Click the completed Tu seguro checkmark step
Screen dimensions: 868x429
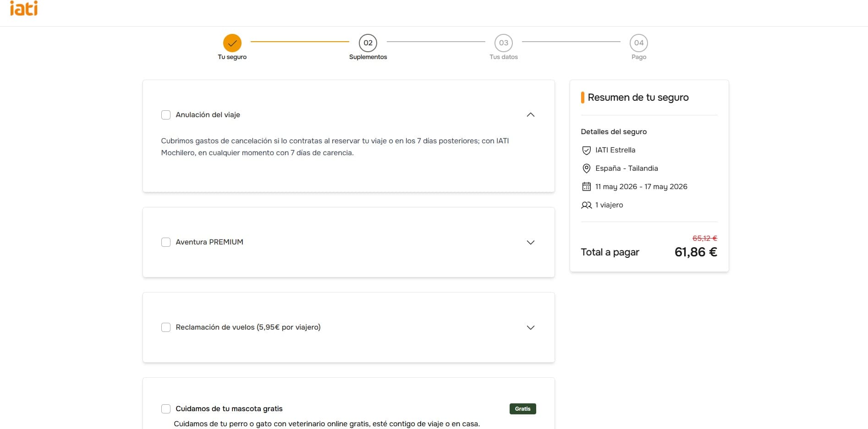tap(232, 43)
